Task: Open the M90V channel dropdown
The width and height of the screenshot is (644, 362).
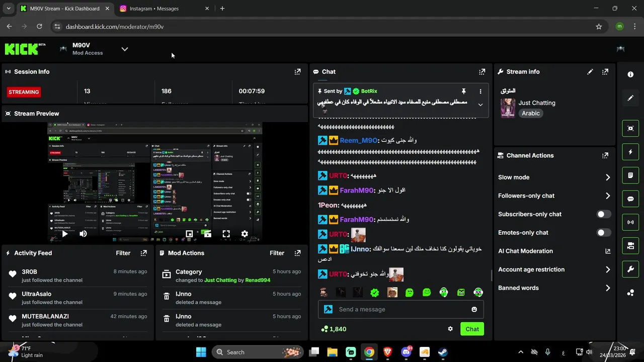Action: click(x=125, y=49)
